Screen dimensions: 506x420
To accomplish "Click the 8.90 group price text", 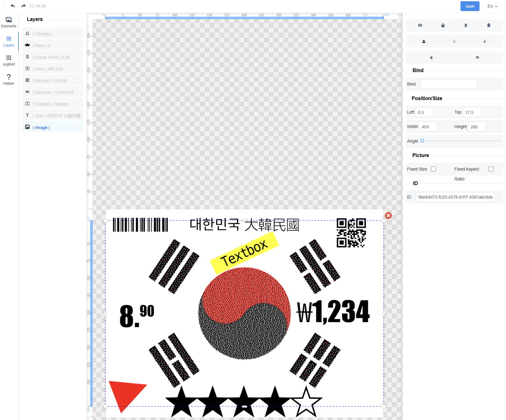I will coord(137,316).
